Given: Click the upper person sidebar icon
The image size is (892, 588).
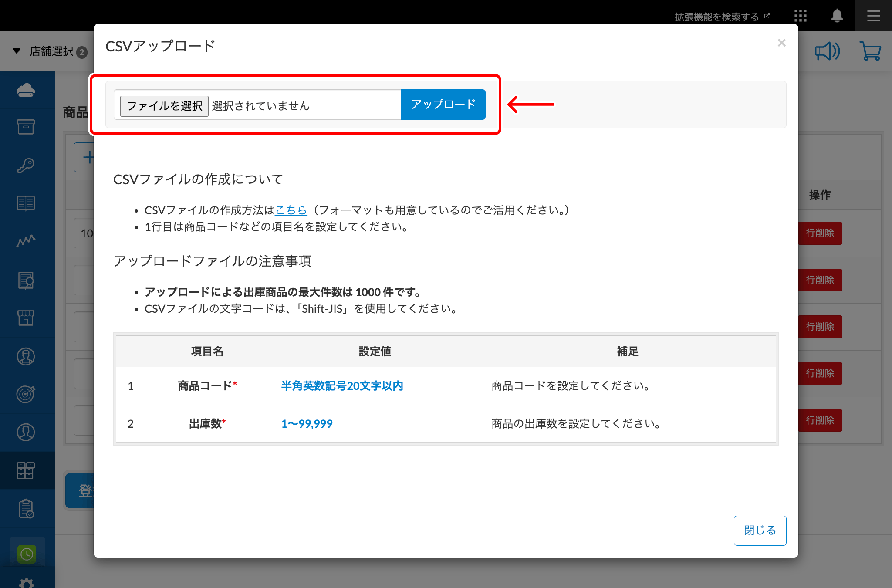Looking at the screenshot, I should (x=26, y=356).
